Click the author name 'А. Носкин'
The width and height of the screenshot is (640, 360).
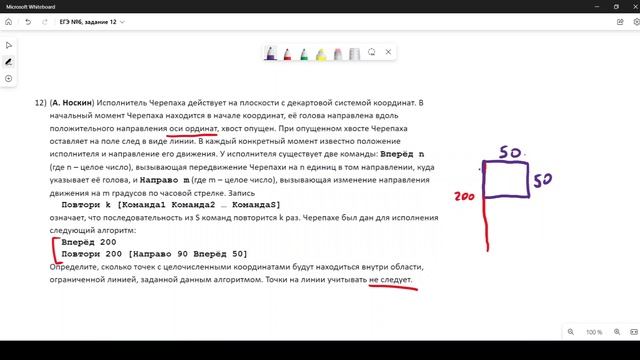point(72,103)
